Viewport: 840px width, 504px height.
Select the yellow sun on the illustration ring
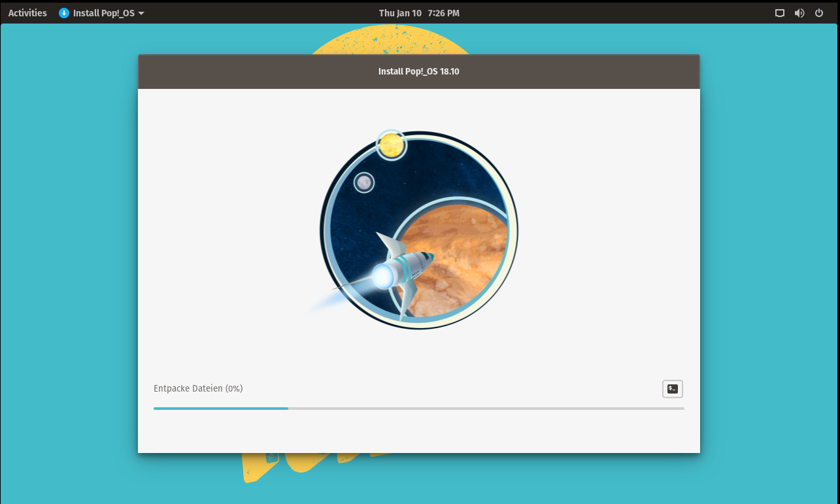click(x=391, y=145)
